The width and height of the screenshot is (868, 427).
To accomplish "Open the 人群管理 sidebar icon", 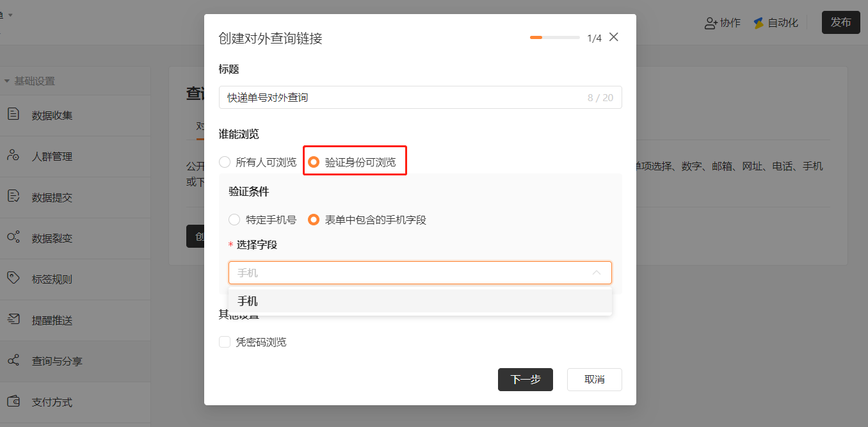I will (x=13, y=156).
